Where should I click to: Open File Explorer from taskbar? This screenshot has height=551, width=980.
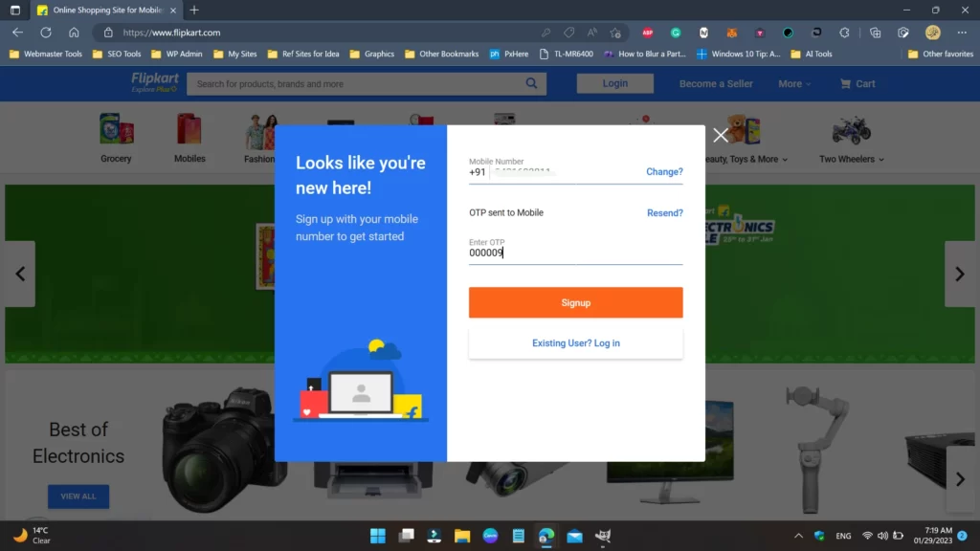[462, 536]
